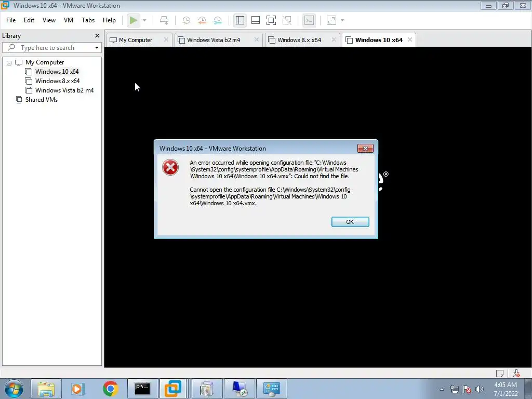Click the Take Snapshot clock icon
Viewport: 532px width, 399px height.
(x=187, y=20)
